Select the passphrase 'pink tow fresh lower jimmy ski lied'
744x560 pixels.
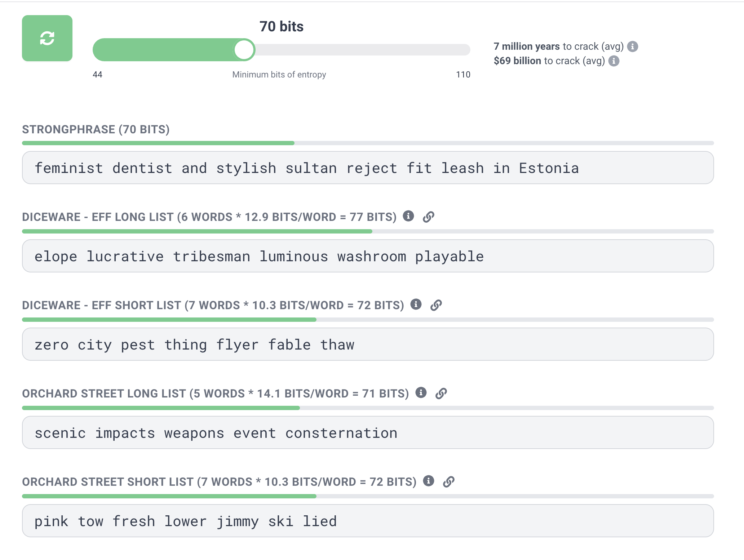[368, 521]
